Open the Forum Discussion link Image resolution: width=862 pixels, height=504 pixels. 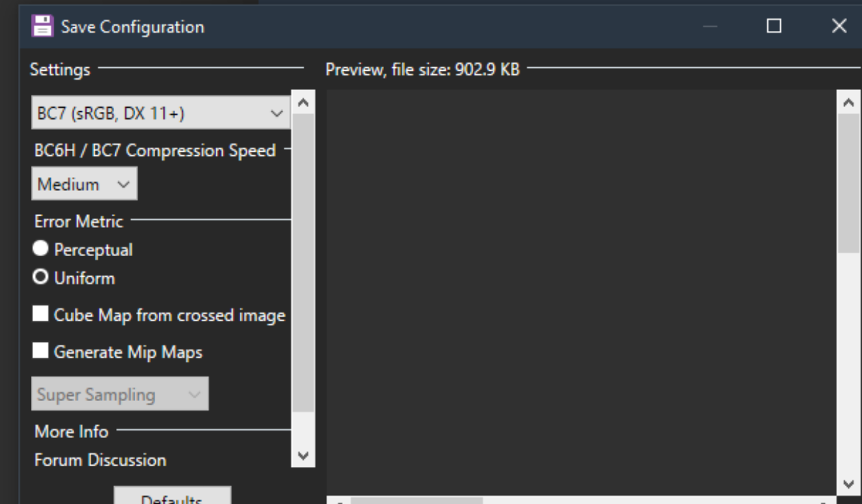pos(100,460)
